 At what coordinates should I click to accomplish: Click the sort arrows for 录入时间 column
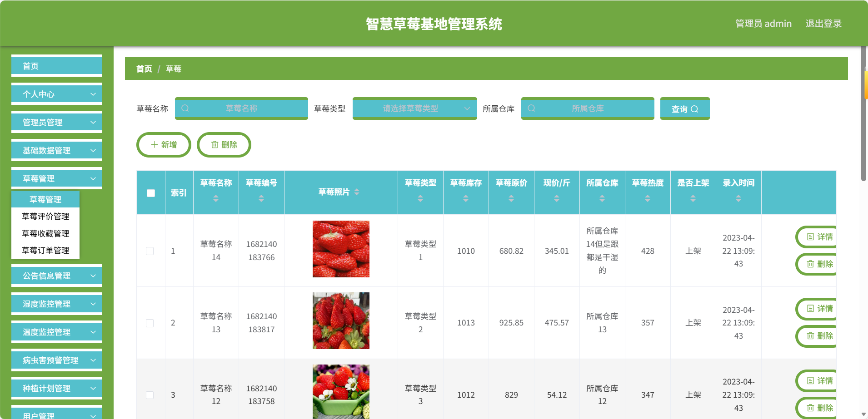[x=738, y=198]
